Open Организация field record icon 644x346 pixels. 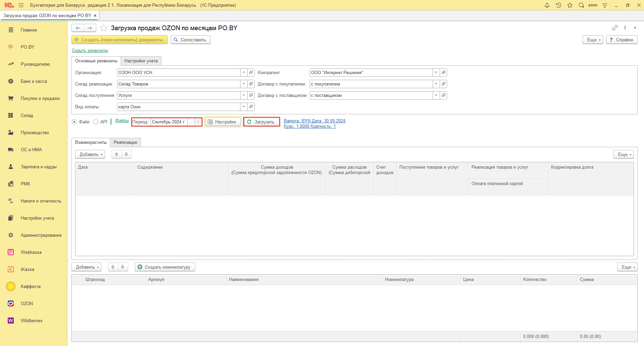coord(251,72)
